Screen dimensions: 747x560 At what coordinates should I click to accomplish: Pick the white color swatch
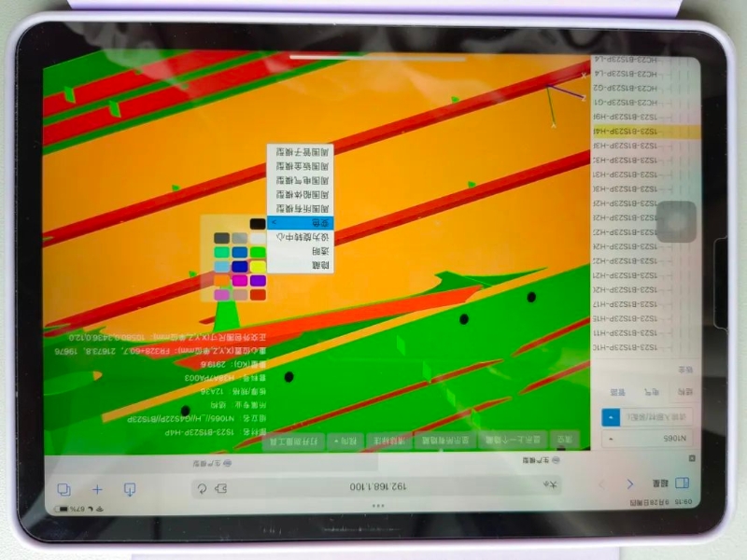[258, 238]
